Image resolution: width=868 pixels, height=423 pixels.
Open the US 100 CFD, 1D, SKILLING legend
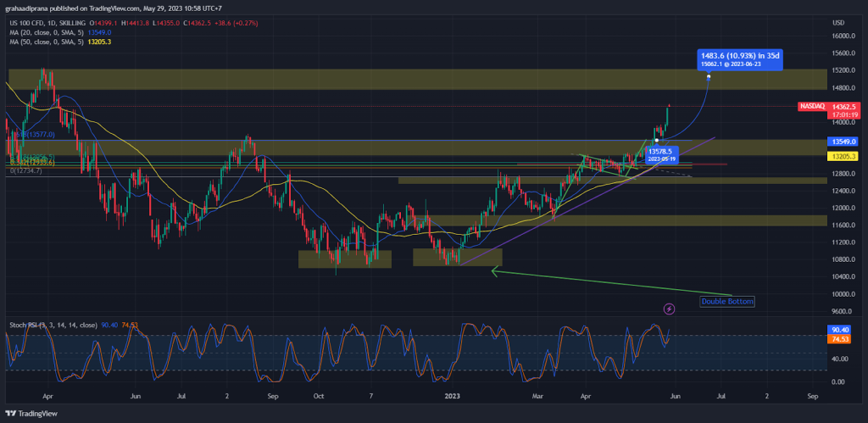(47, 23)
